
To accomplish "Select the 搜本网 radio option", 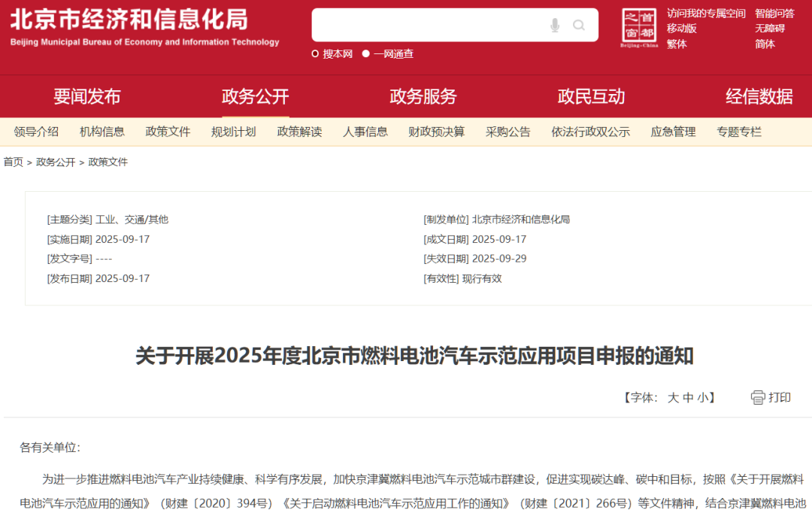I will click(x=316, y=53).
